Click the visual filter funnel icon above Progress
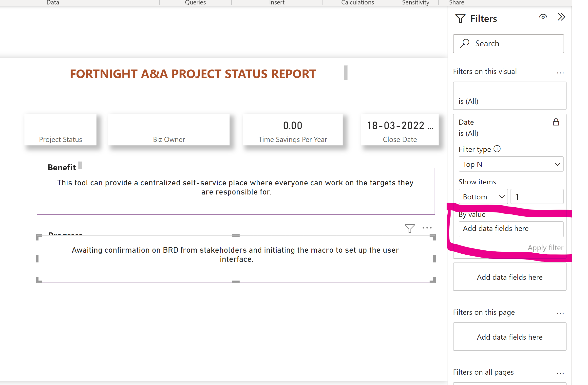The width and height of the screenshot is (588, 385). click(409, 228)
